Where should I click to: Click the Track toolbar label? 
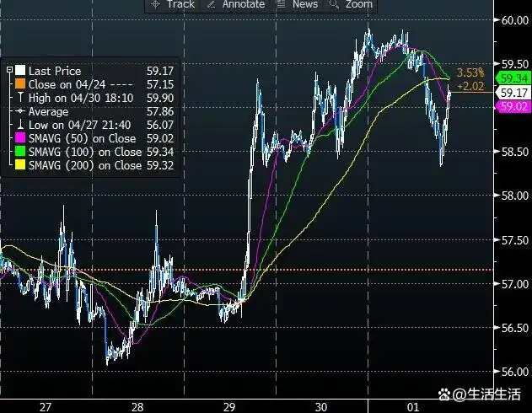tap(180, 5)
